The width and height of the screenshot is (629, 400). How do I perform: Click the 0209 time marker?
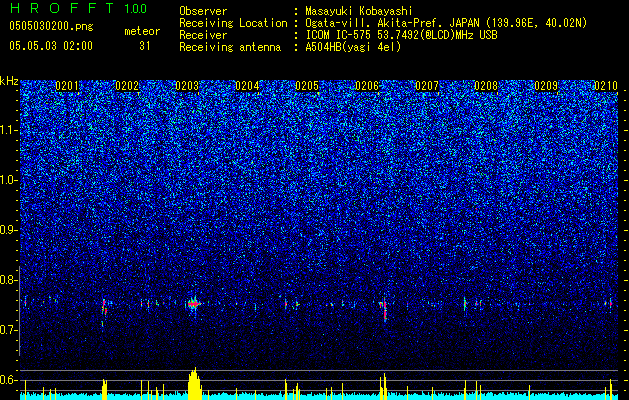click(x=546, y=86)
